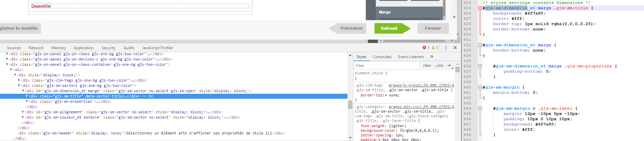Image resolution: width=644 pixels, height=141 pixels.
Task: Toggle the .cls class editor
Action: click(x=439, y=65)
